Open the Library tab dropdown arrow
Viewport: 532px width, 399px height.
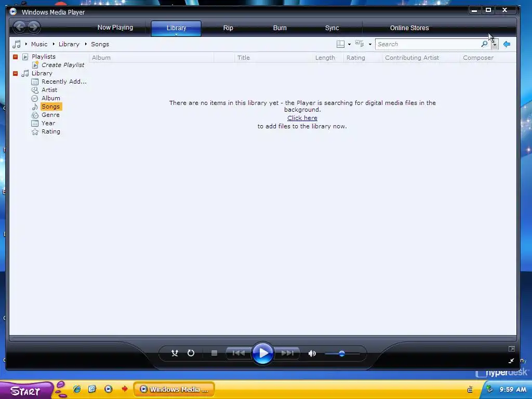click(x=177, y=35)
